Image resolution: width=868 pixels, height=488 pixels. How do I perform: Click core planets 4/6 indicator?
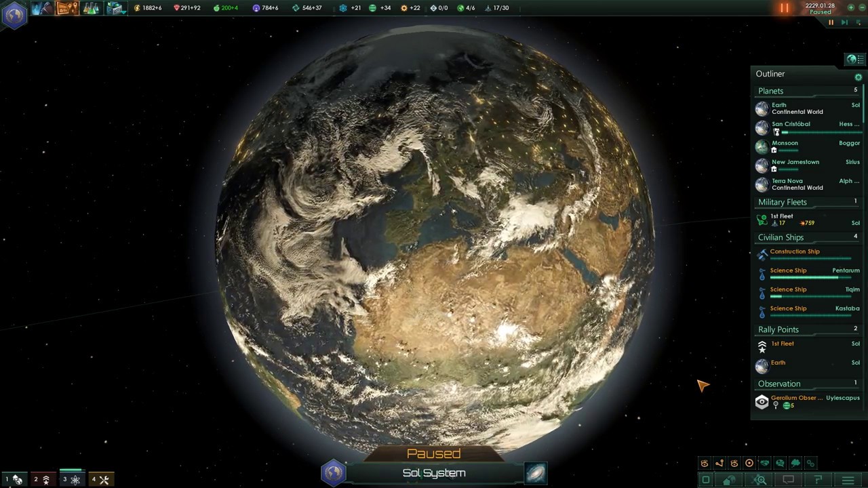(x=466, y=8)
